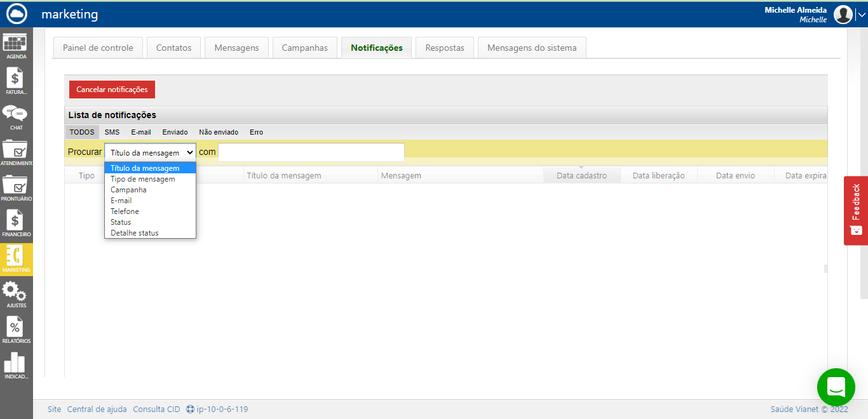Sort by Data cadastro column
The height and width of the screenshot is (419, 868).
tap(581, 175)
